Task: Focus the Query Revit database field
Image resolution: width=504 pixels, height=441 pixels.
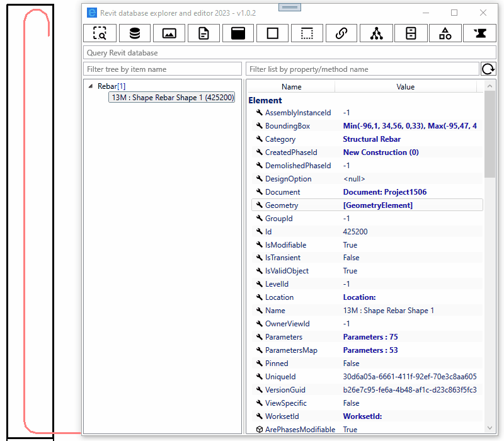Action: point(289,53)
